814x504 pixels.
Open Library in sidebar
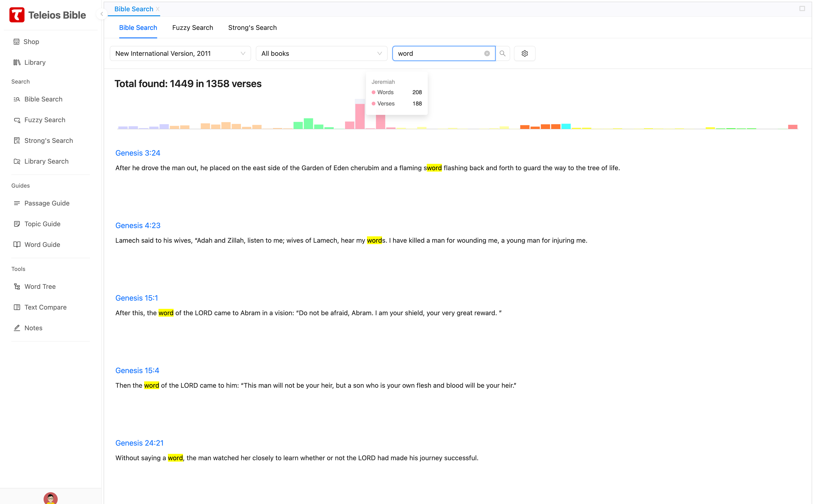pyautogui.click(x=34, y=62)
